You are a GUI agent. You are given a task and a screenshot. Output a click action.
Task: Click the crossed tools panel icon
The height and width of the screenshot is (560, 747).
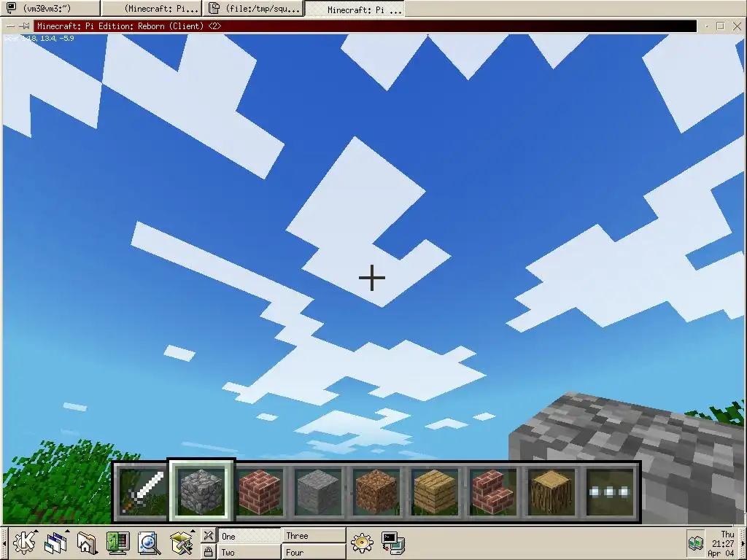[x=208, y=535]
